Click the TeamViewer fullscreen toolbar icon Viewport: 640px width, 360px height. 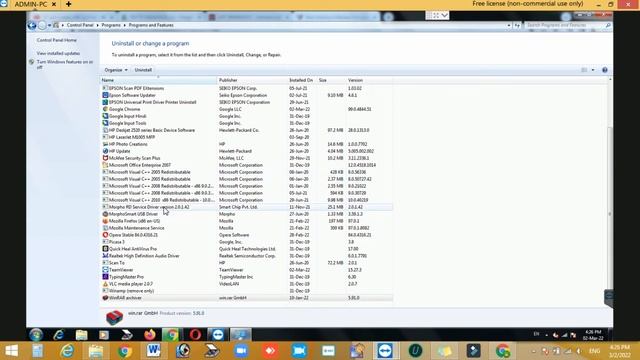click(x=436, y=16)
